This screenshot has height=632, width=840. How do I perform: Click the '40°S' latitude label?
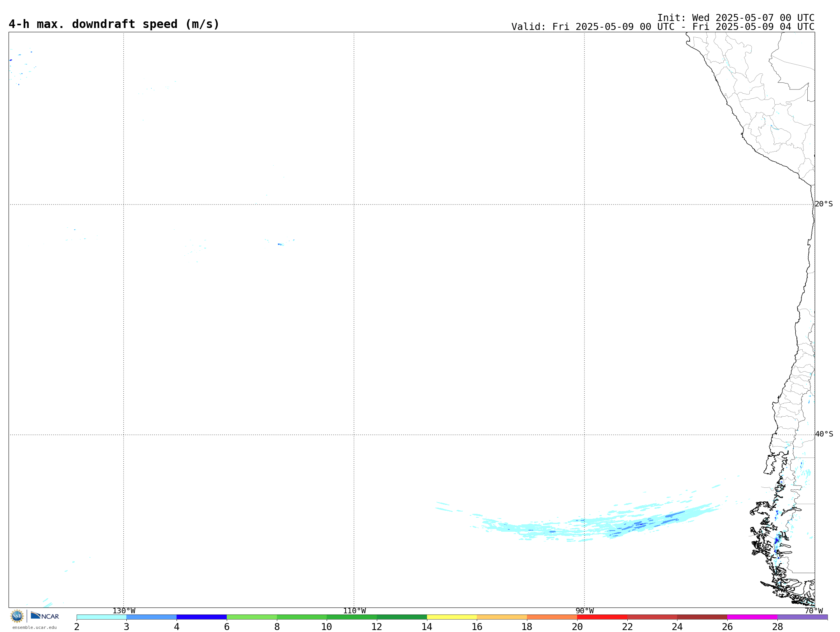click(x=824, y=434)
